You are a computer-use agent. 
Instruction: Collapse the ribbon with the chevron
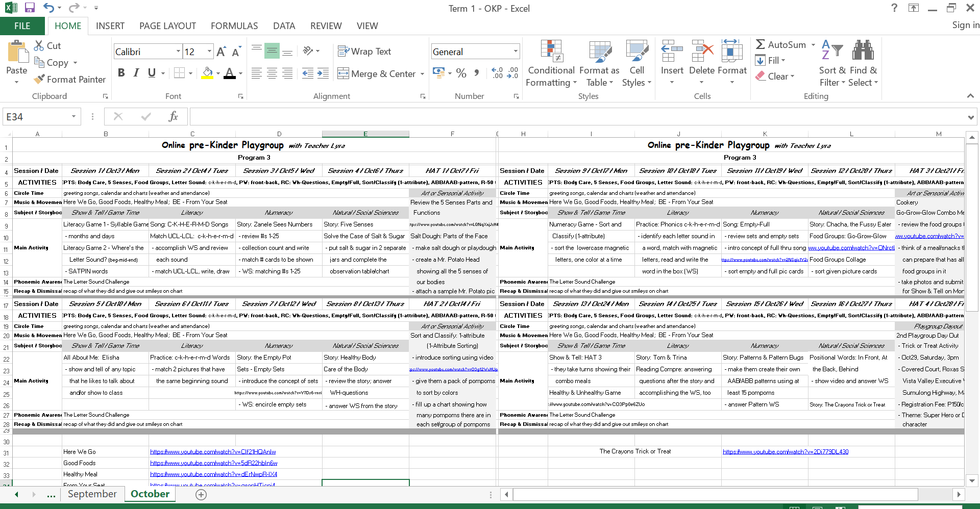tap(970, 96)
